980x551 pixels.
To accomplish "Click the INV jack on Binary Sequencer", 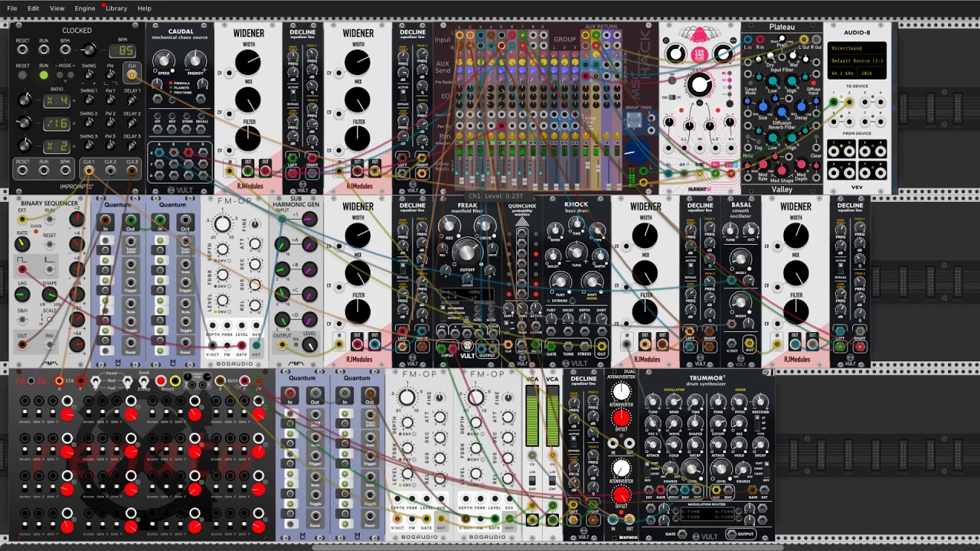I will click(50, 346).
